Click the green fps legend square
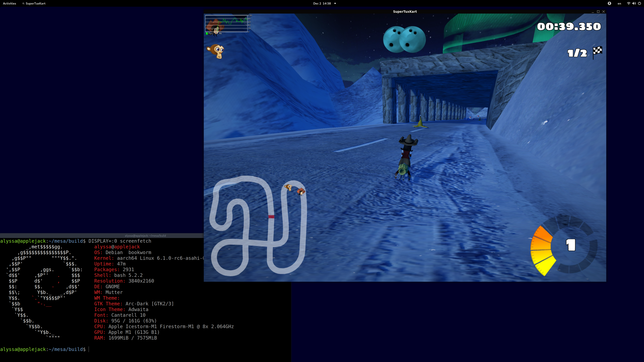 [x=207, y=34]
